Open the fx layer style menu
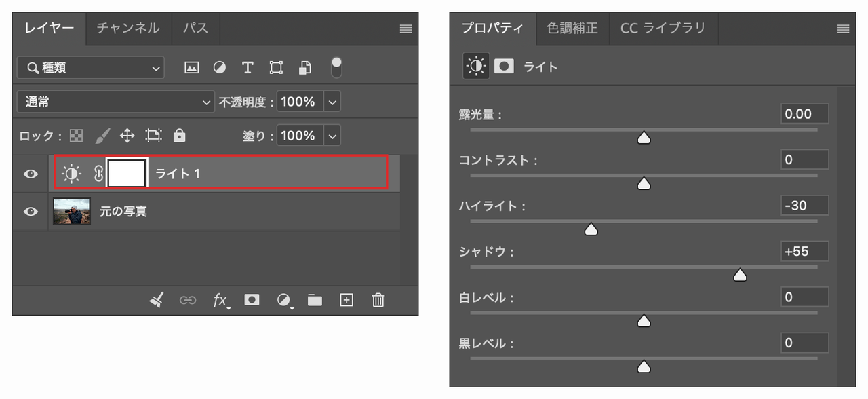 pos(220,300)
